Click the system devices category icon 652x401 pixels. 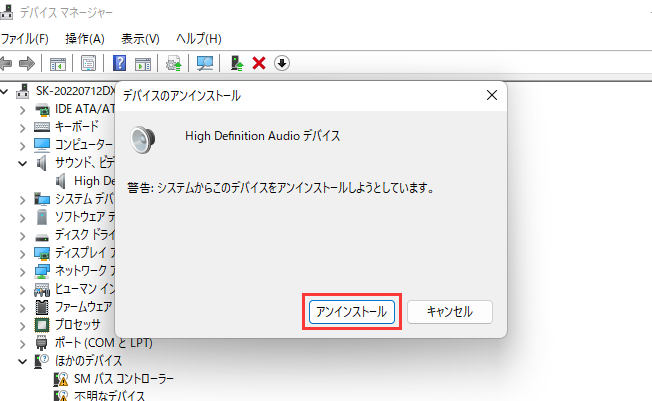(x=42, y=199)
